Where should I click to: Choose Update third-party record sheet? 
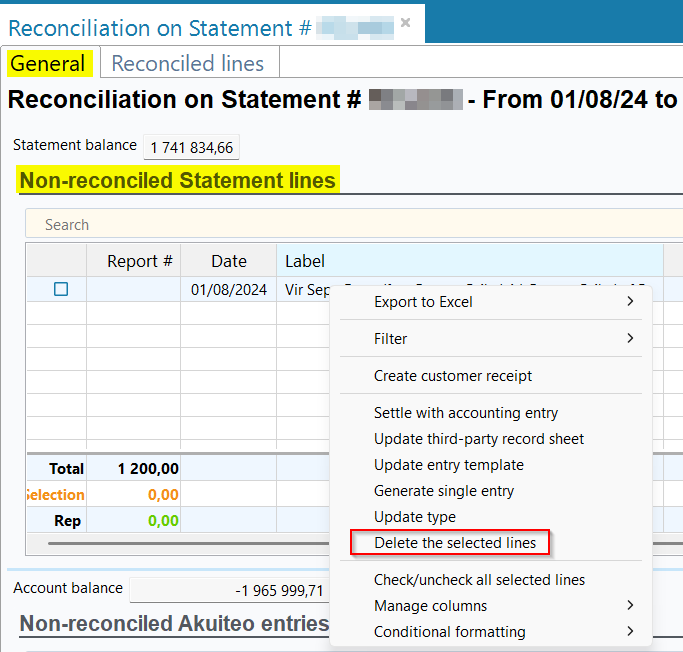coord(479,439)
